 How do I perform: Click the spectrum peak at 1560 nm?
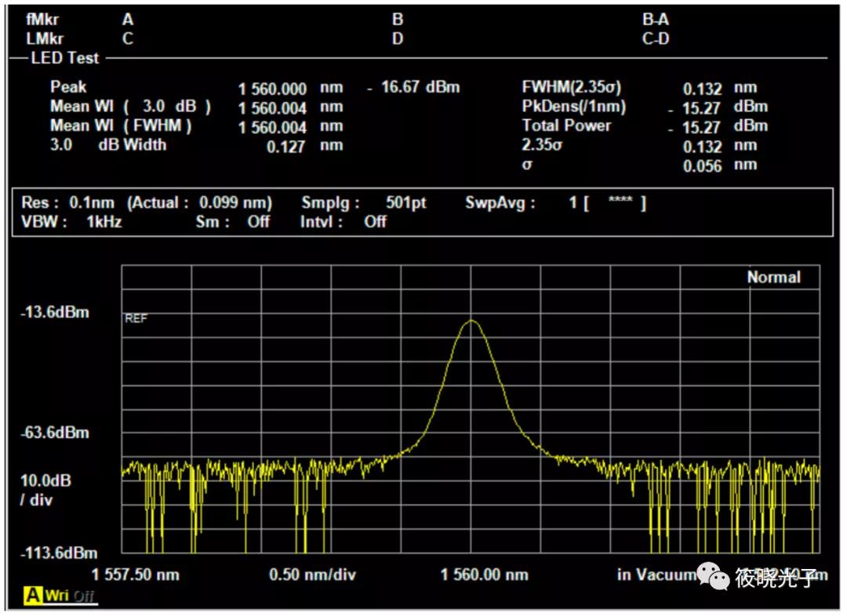click(471, 321)
